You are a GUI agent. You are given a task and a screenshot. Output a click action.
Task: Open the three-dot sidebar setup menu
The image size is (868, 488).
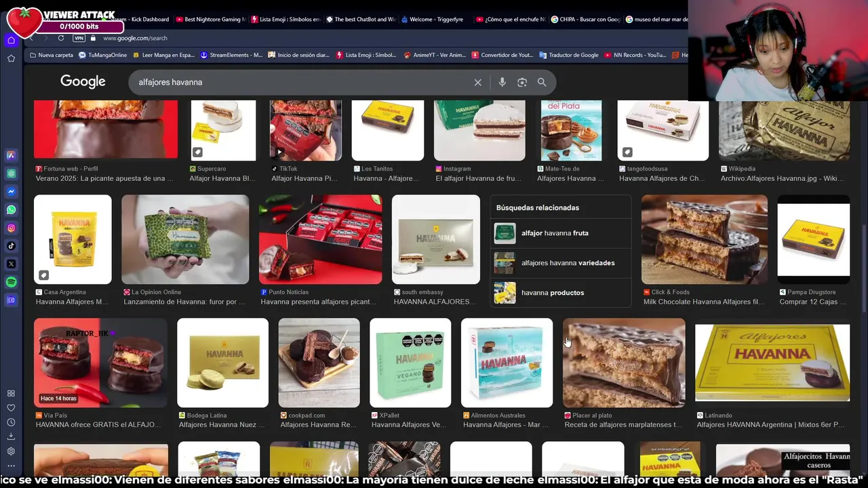[11, 466]
